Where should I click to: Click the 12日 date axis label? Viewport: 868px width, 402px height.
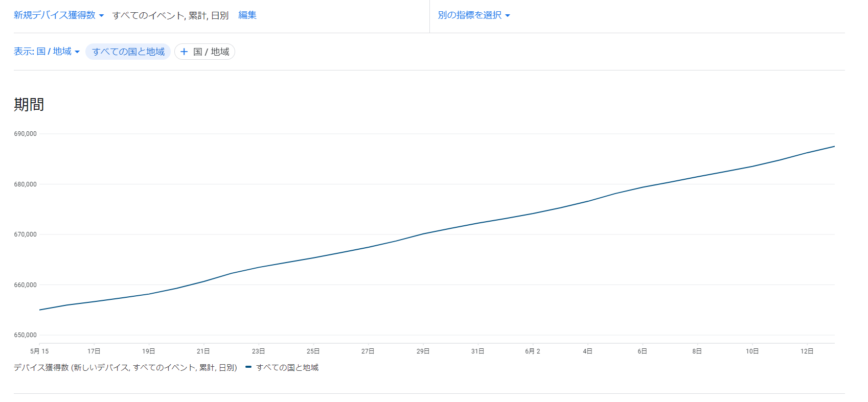point(807,351)
